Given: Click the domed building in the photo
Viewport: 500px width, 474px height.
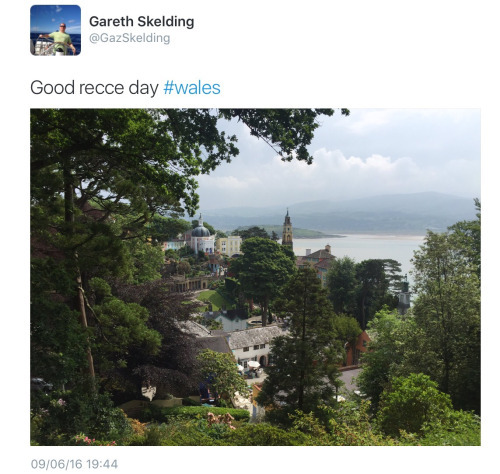Looking at the screenshot, I should point(201,235).
